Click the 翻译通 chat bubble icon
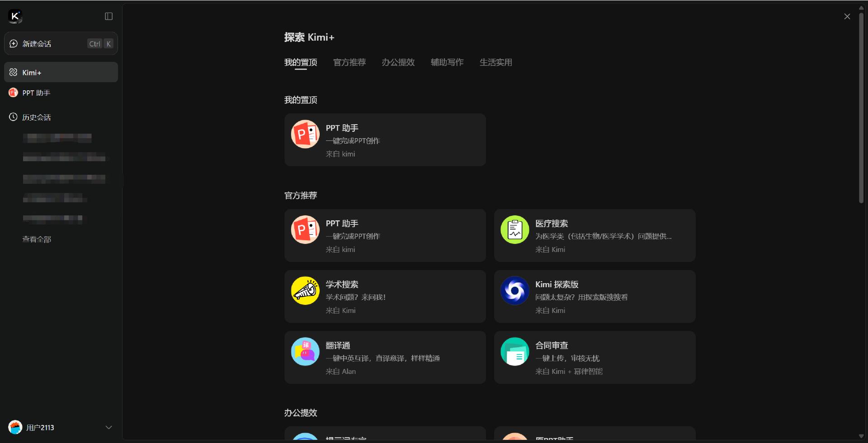Image resolution: width=868 pixels, height=443 pixels. [x=306, y=351]
